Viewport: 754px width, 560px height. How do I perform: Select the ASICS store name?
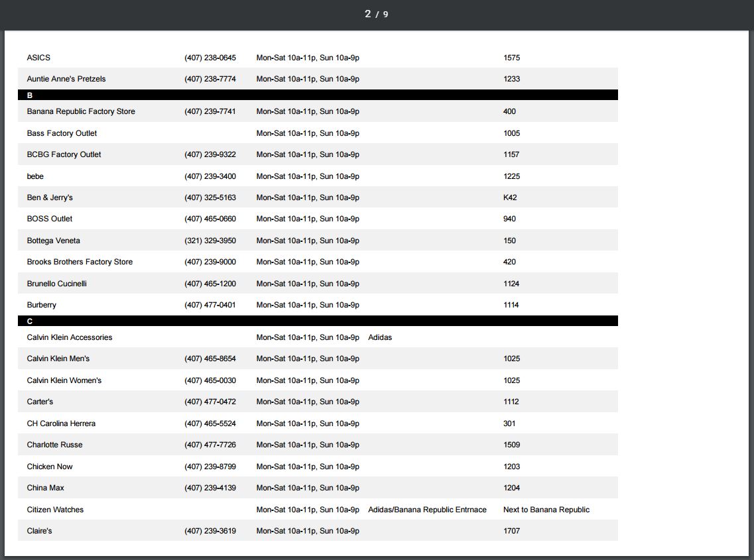38,58
